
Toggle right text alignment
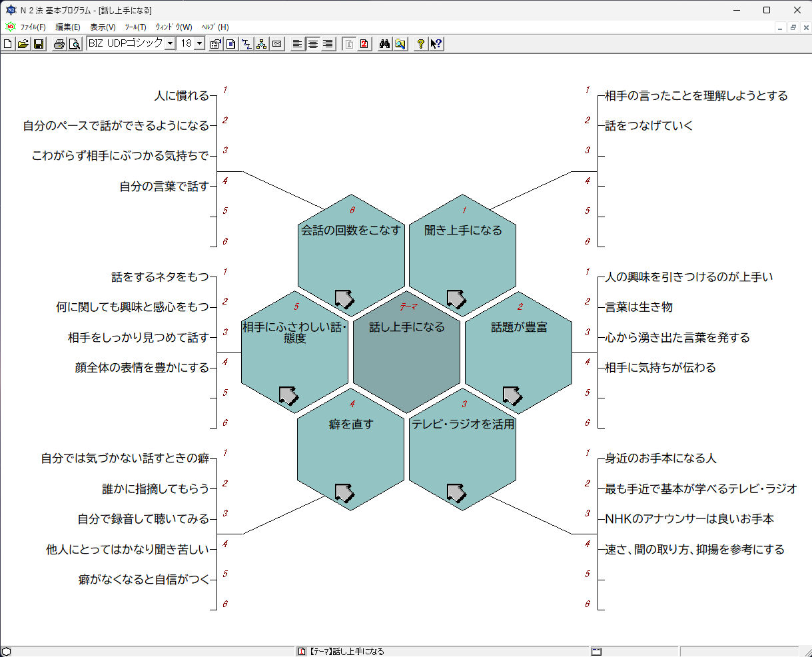point(328,44)
